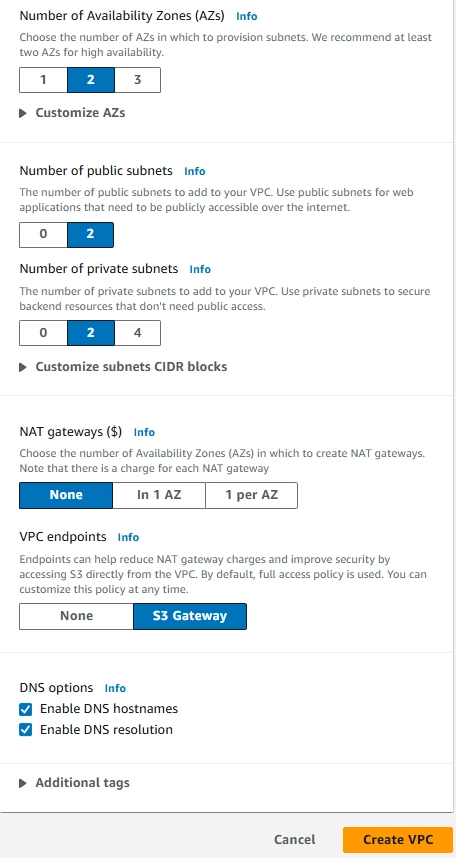The image size is (456, 858).
Task: Expand the Additional tags section
Action: click(x=74, y=782)
